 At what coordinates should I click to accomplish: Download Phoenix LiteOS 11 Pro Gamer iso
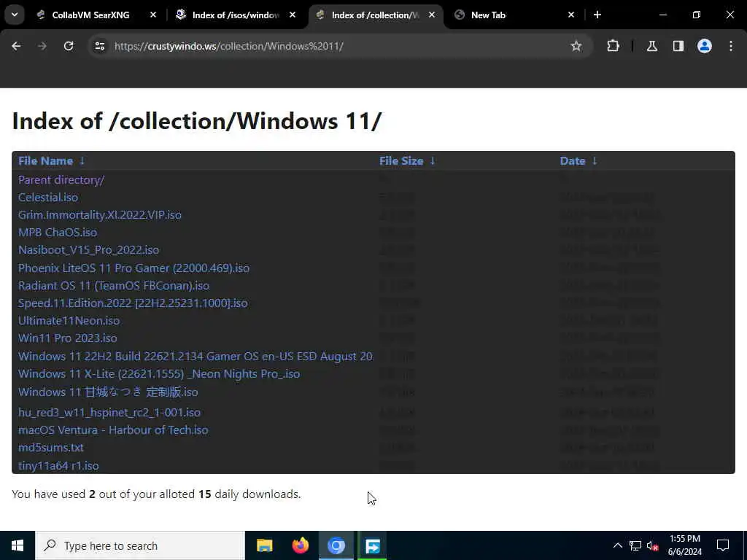(x=134, y=268)
